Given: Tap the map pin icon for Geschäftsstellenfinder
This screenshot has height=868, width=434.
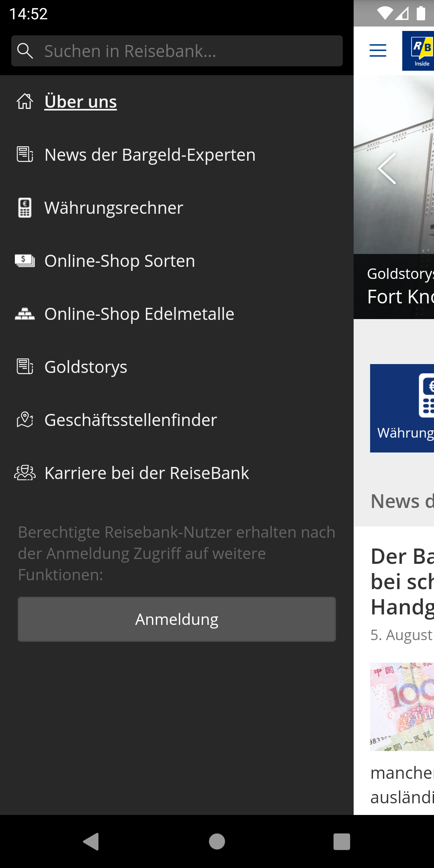Looking at the screenshot, I should (25, 420).
